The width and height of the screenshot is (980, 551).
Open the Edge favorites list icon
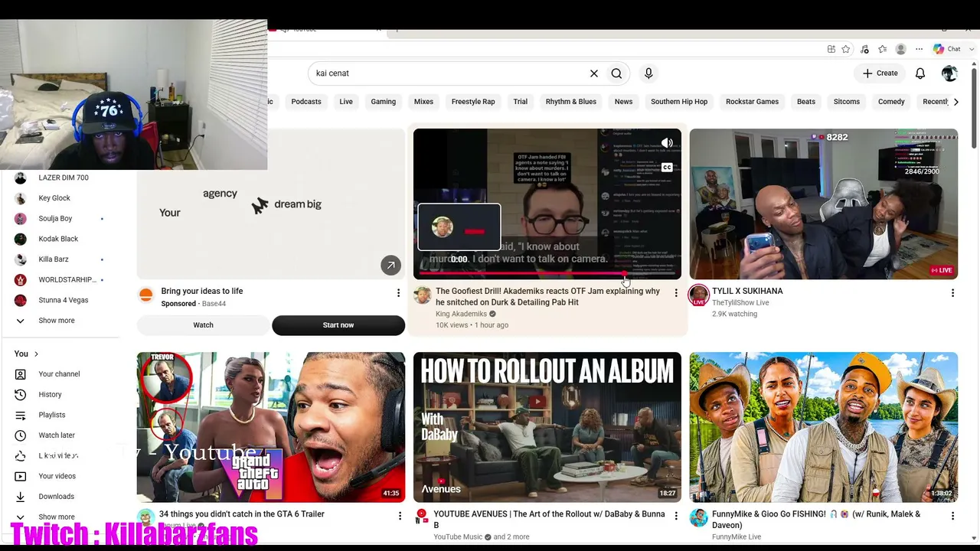click(883, 49)
